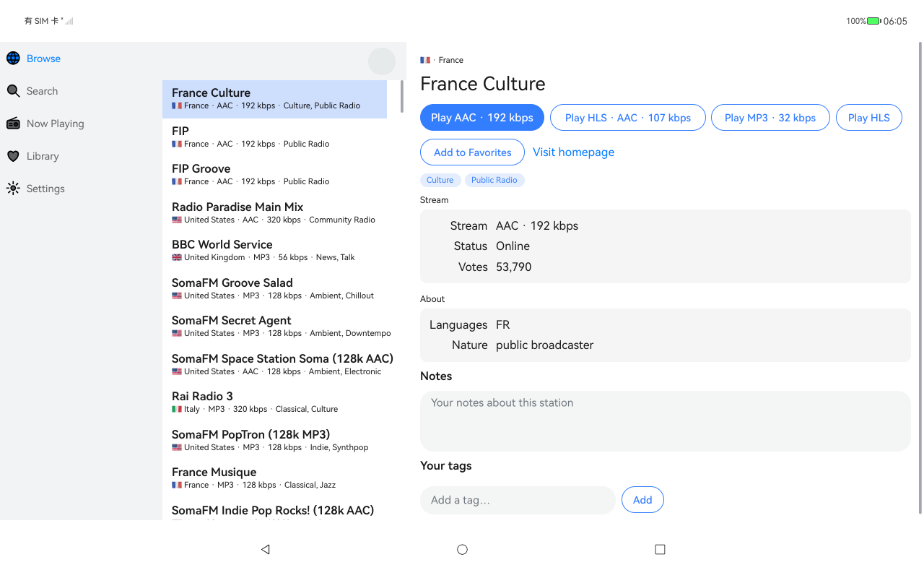
Task: Add France Culture to Favorites
Action: pos(472,152)
